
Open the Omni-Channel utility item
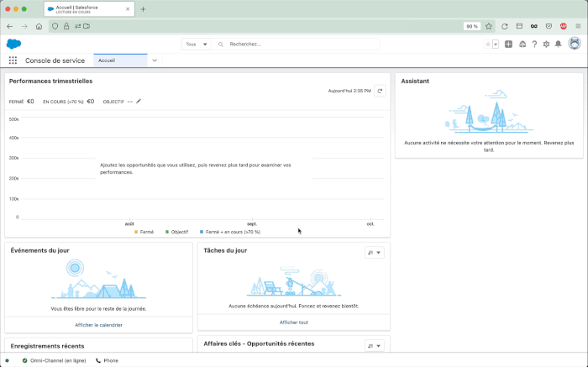coord(54,360)
